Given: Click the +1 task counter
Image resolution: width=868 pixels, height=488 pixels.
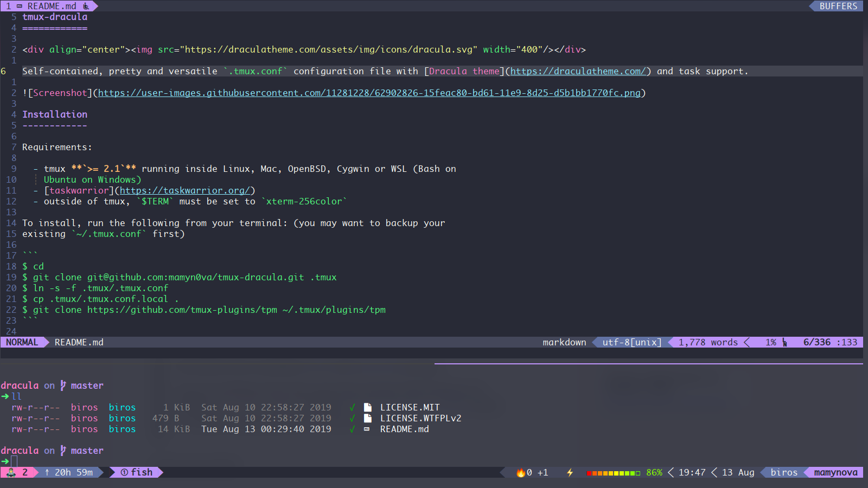Looking at the screenshot, I should [x=542, y=472].
